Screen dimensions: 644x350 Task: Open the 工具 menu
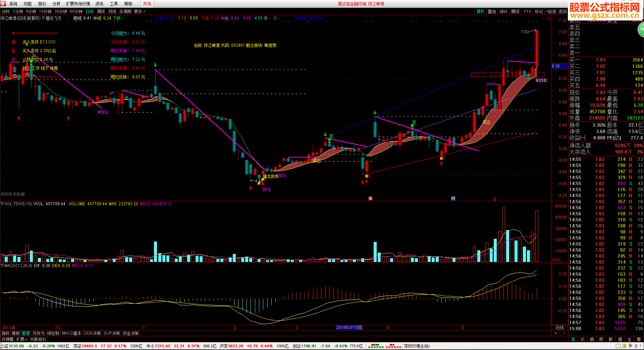point(114,4)
